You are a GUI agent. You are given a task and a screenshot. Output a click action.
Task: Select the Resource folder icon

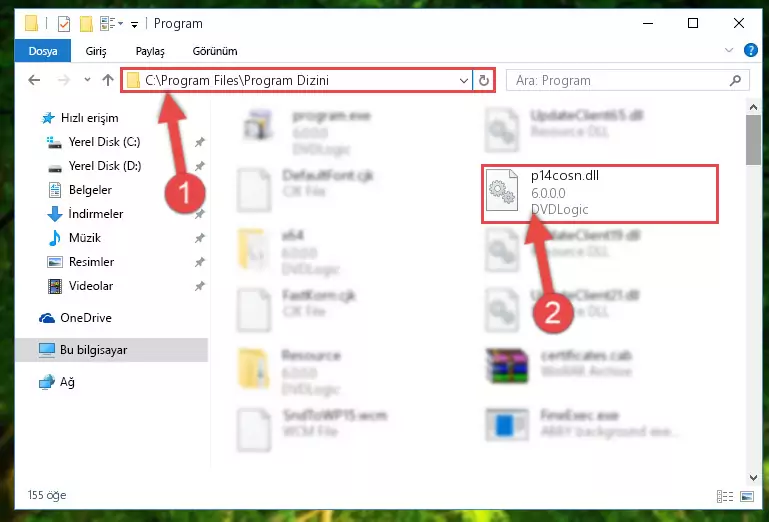pos(253,368)
